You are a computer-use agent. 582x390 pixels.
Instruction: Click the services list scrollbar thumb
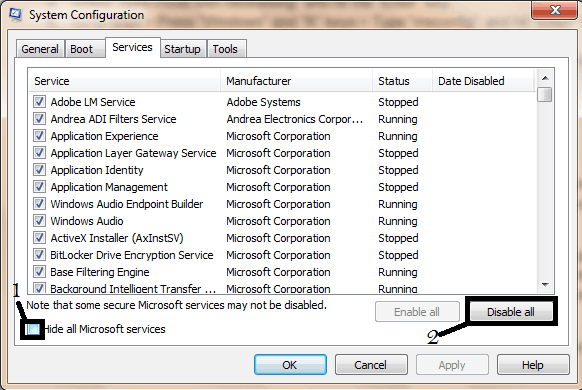[545, 94]
